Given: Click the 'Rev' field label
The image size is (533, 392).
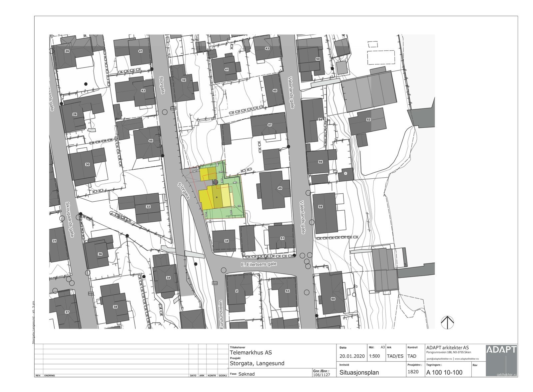Looking at the screenshot, I should pos(475,365).
